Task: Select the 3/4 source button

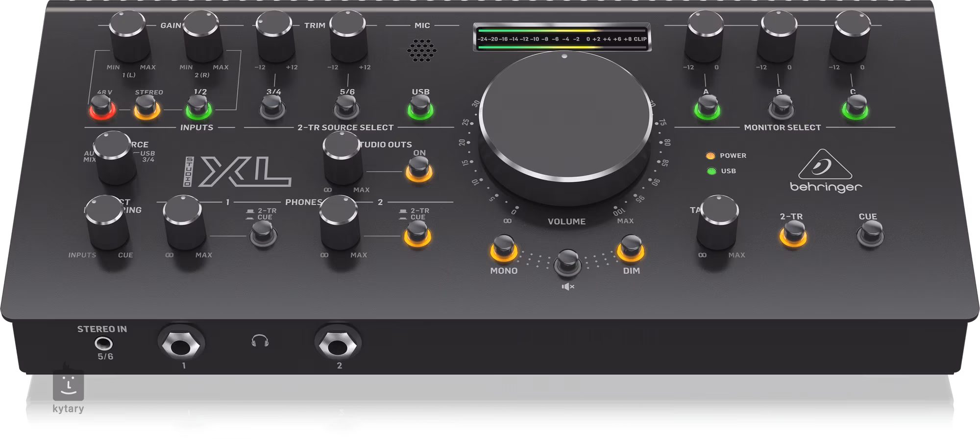Action: pyautogui.click(x=272, y=107)
